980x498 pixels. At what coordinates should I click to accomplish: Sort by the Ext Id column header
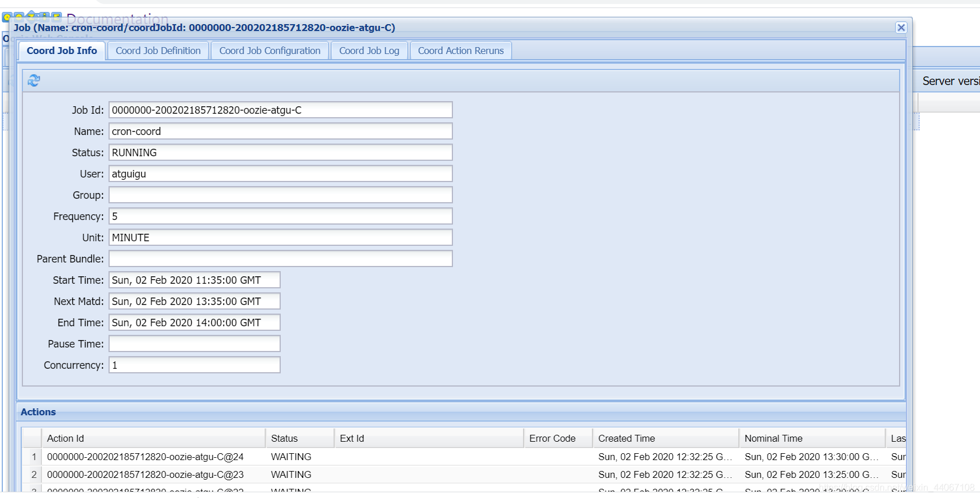pyautogui.click(x=428, y=438)
